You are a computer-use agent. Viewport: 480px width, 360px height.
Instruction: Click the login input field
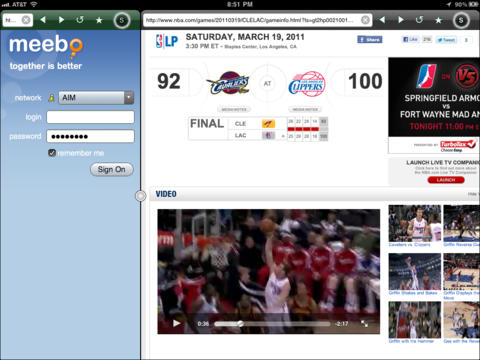click(90, 117)
